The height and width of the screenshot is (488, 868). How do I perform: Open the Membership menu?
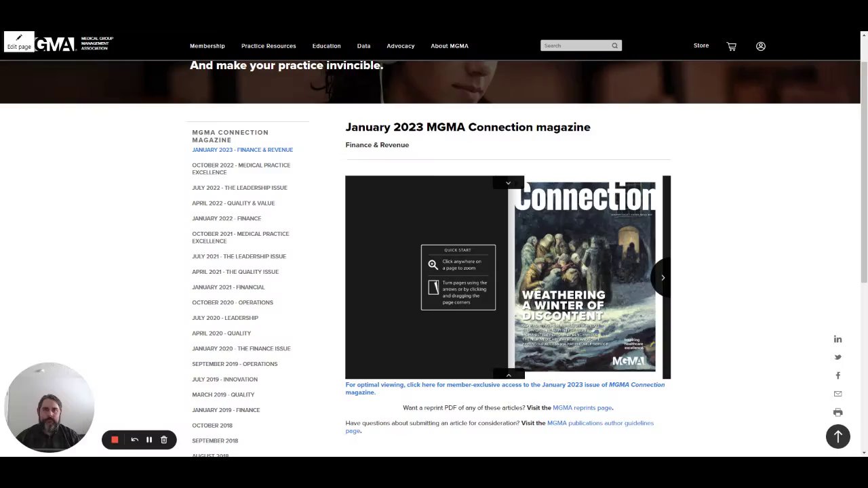pyautogui.click(x=207, y=46)
